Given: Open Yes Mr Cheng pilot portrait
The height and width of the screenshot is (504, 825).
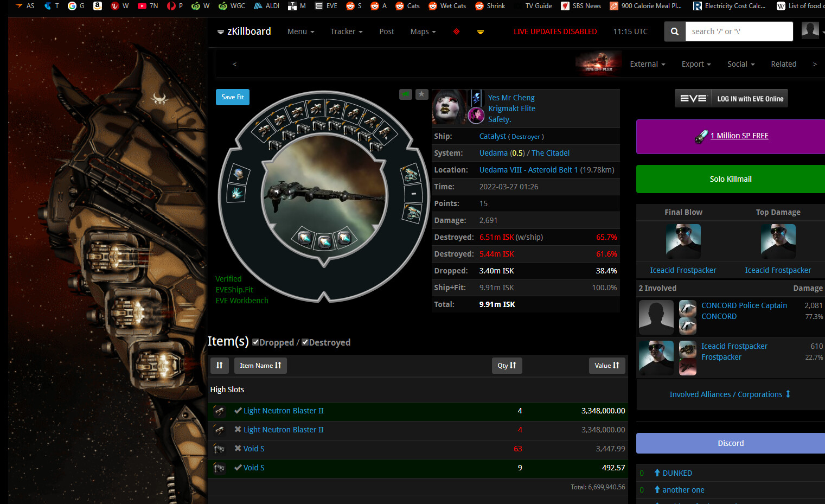Looking at the screenshot, I should 450,107.
